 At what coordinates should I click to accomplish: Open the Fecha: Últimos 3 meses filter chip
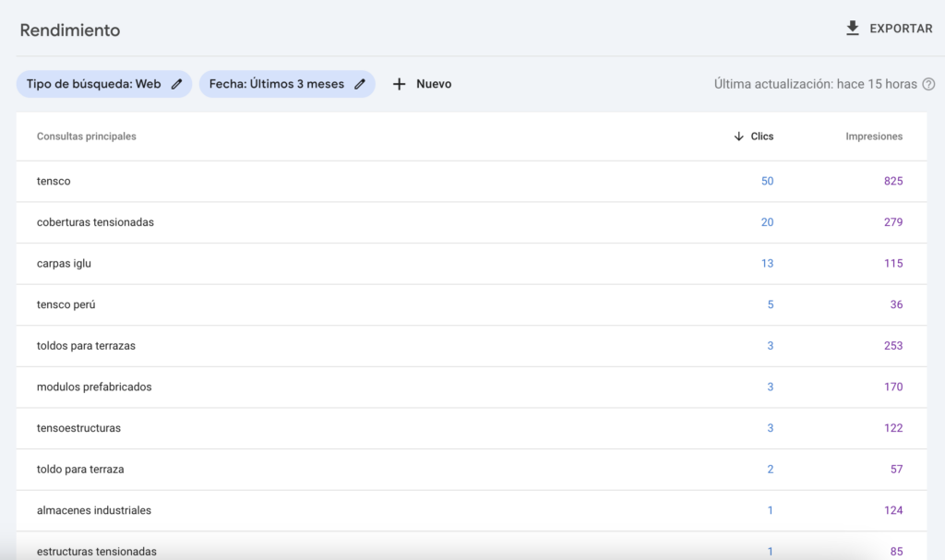click(x=277, y=83)
